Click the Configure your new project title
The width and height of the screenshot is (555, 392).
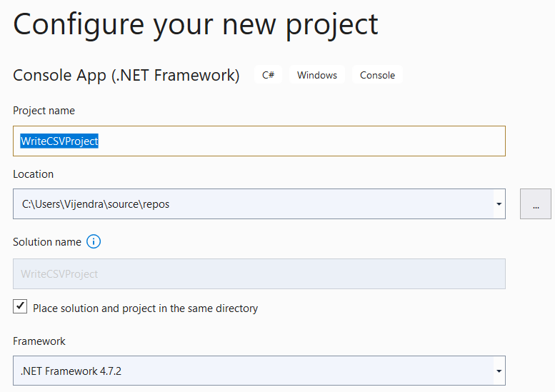[x=196, y=25]
